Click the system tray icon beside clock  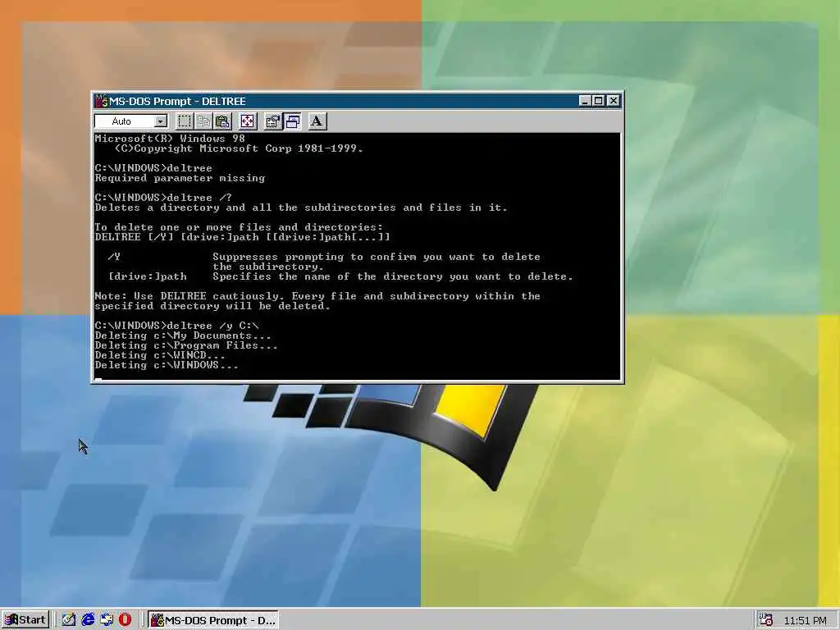point(766,620)
